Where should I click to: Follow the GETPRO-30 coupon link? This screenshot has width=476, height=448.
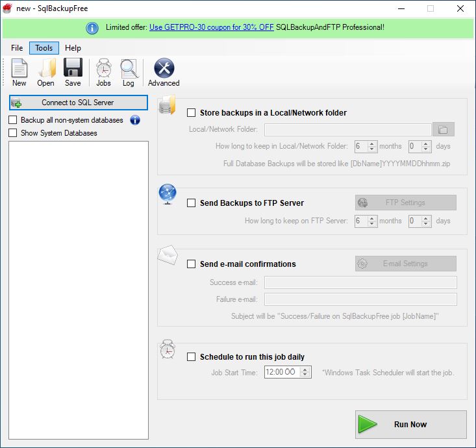click(x=212, y=27)
